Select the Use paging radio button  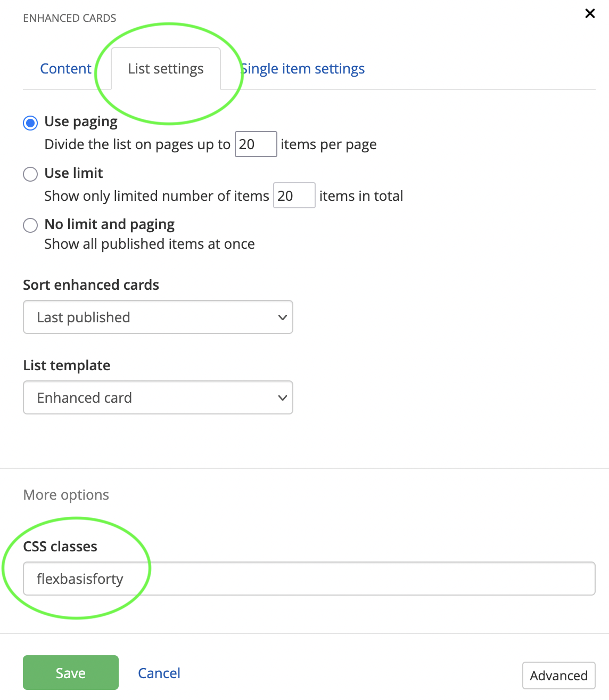click(30, 123)
